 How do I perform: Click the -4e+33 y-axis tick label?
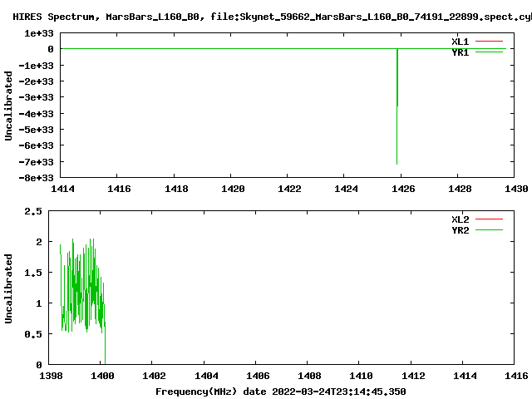click(x=37, y=114)
